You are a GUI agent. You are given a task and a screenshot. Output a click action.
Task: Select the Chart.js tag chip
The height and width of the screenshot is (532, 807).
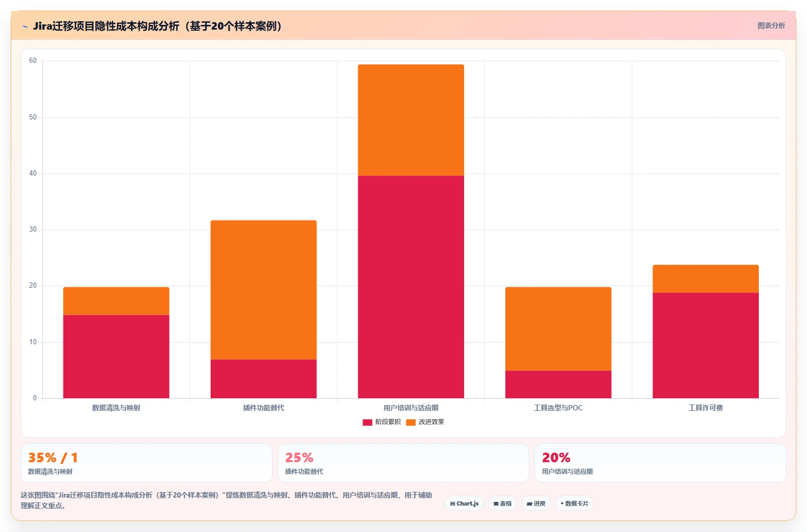tap(464, 503)
